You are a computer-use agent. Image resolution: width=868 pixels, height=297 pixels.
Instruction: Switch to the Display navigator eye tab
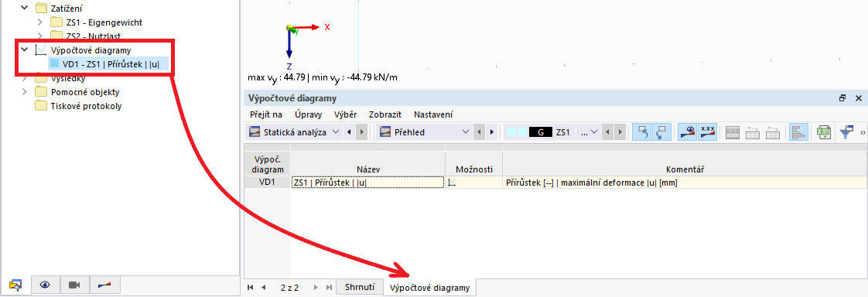46,285
